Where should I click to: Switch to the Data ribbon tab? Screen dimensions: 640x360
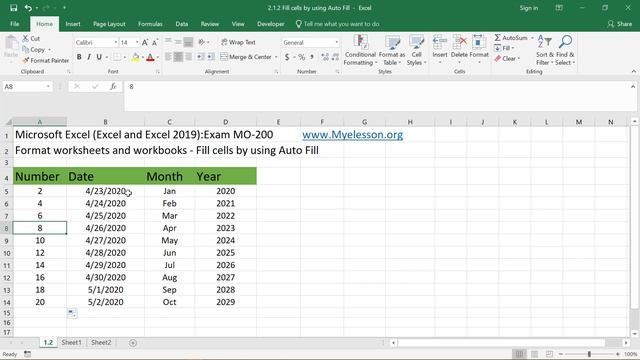pyautogui.click(x=182, y=24)
